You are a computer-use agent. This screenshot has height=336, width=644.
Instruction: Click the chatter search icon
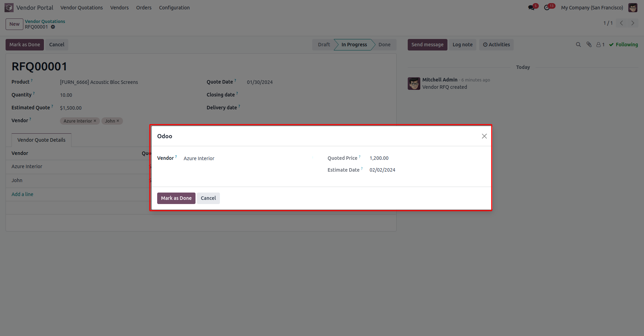click(x=578, y=45)
